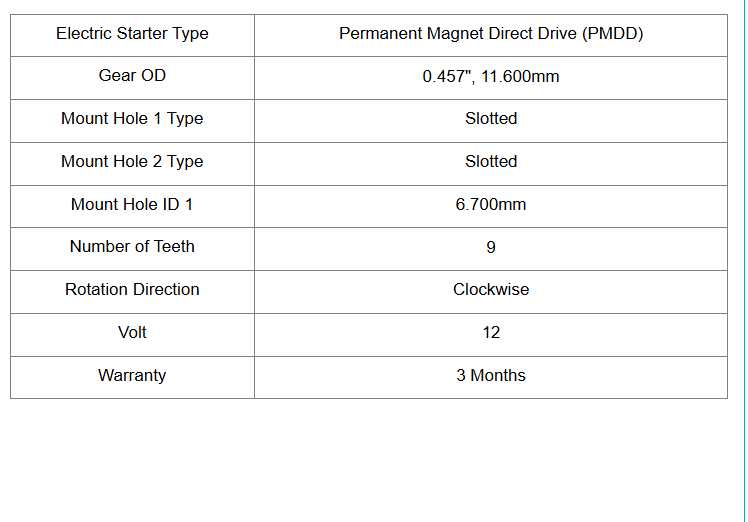Select the 3 Months warranty value
The image size is (748, 522).
[490, 376]
